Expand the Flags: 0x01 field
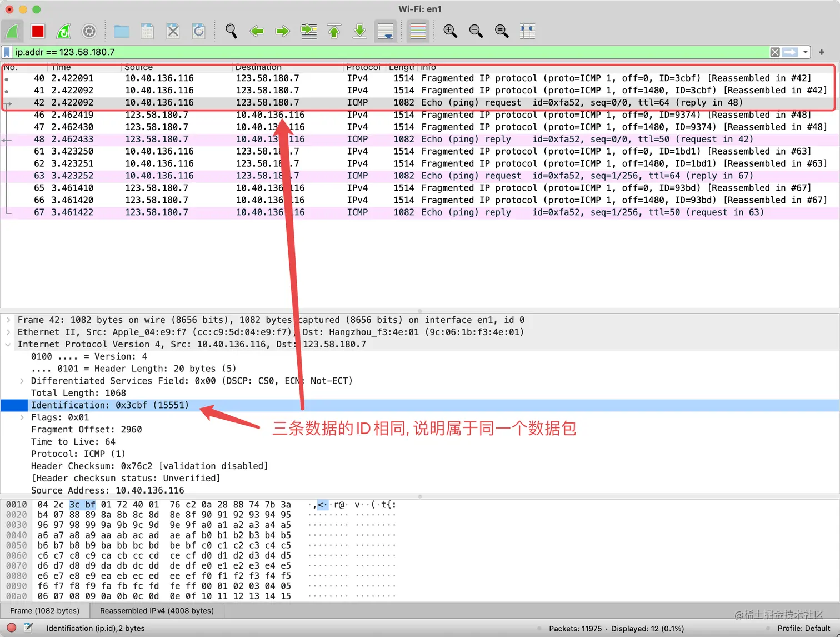The width and height of the screenshot is (840, 637). pyautogui.click(x=22, y=417)
